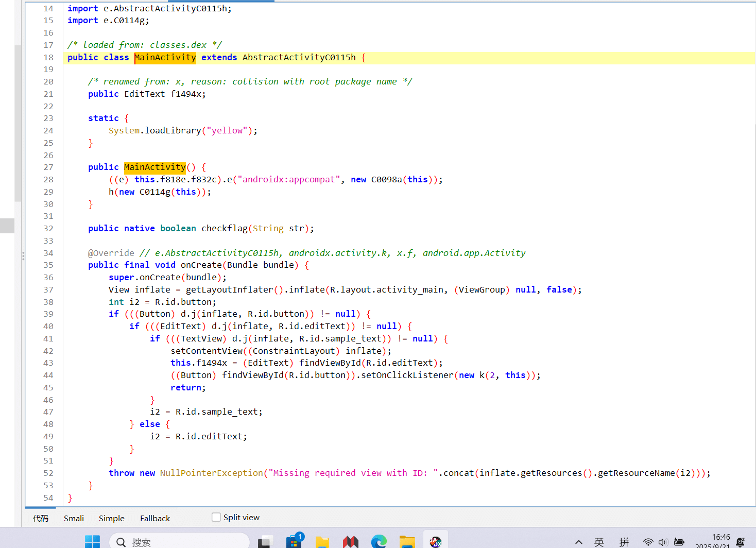Click the "yellow" library string
This screenshot has height=548, width=756.
pyautogui.click(x=227, y=130)
